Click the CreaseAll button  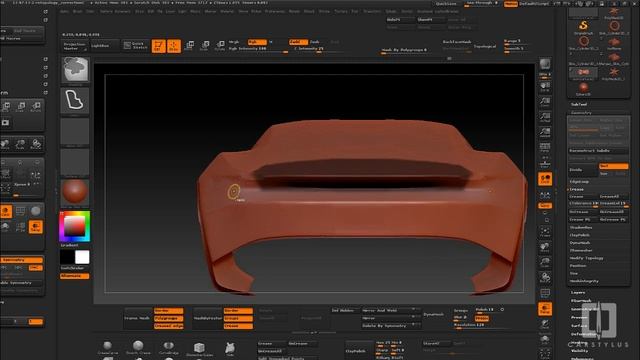pyautogui.click(x=613, y=196)
